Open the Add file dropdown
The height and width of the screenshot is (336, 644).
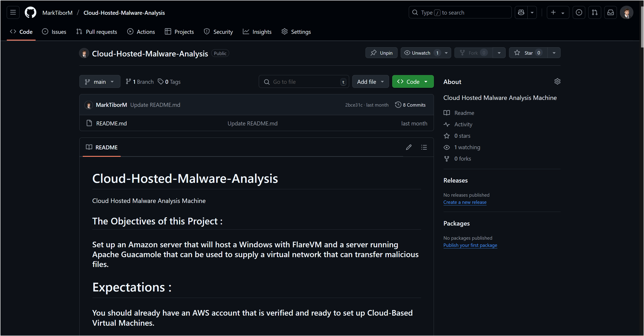(x=370, y=82)
